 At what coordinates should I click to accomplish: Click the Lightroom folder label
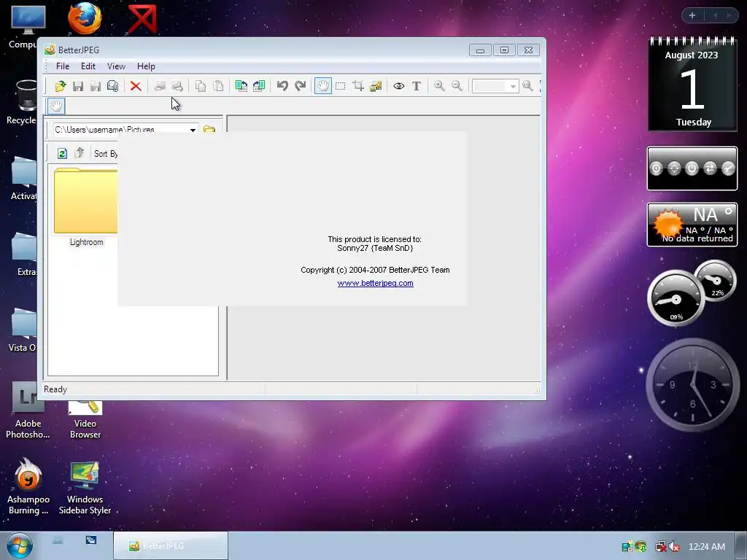(x=87, y=242)
